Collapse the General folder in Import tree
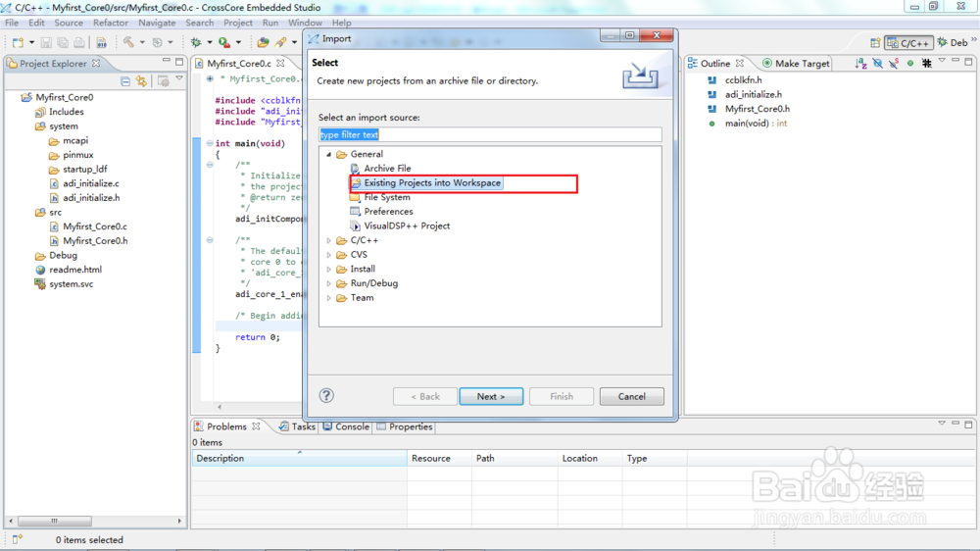The image size is (980, 551). click(328, 155)
